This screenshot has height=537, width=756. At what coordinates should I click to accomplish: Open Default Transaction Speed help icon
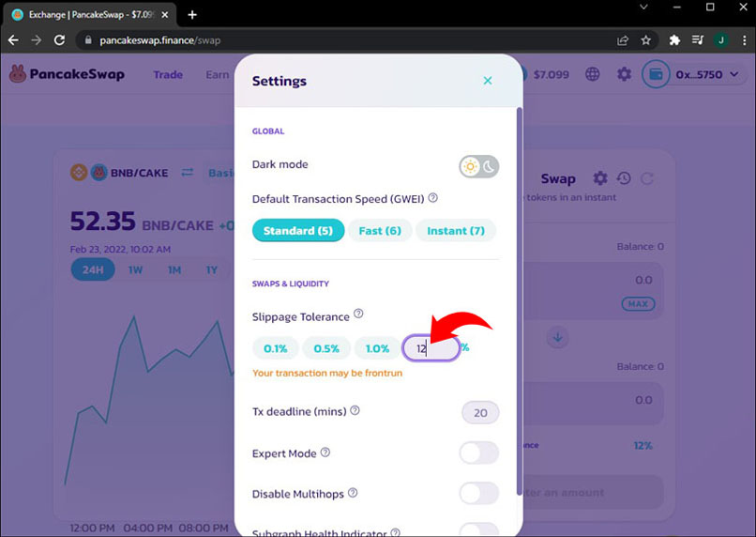pos(433,198)
